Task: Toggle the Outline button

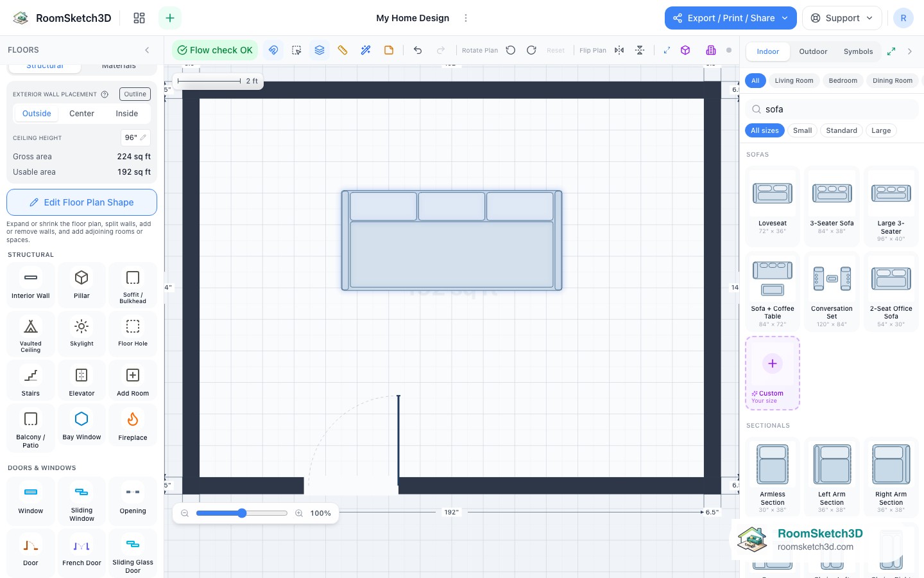Action: pyautogui.click(x=135, y=94)
